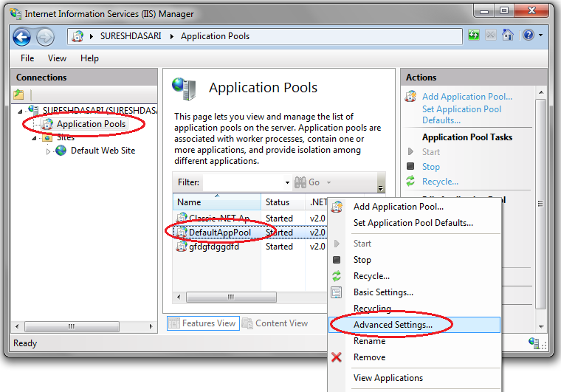561x392 pixels.
Task: Select the gfdgfdggdfd app pool row
Action: (x=250, y=247)
